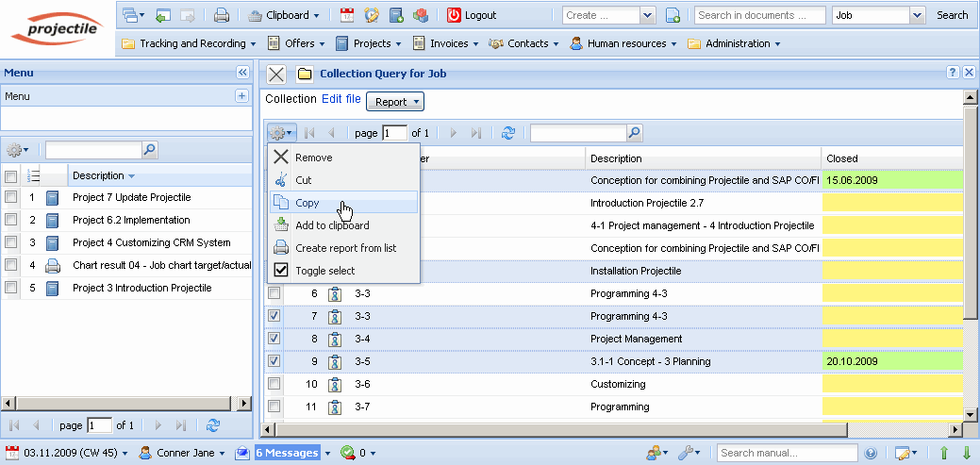This screenshot has height=465, width=980.
Task: Uncheck the checkbox for row 8
Action: pyautogui.click(x=274, y=339)
